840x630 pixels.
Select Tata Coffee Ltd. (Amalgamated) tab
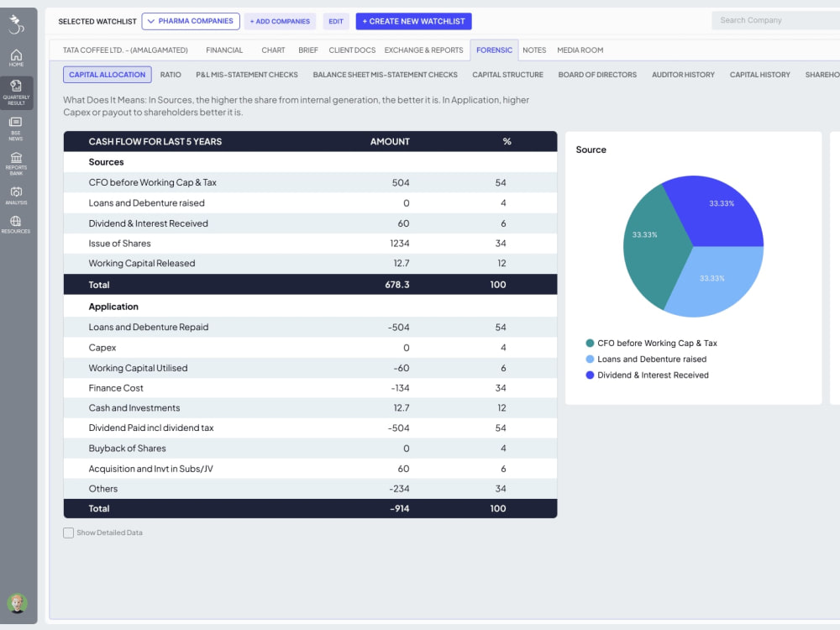pos(125,50)
